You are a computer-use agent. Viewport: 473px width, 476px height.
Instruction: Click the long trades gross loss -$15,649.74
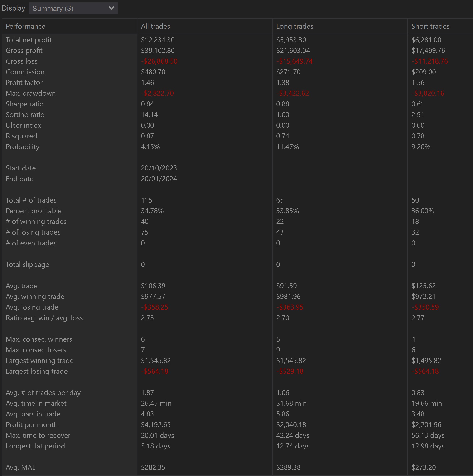tap(294, 61)
